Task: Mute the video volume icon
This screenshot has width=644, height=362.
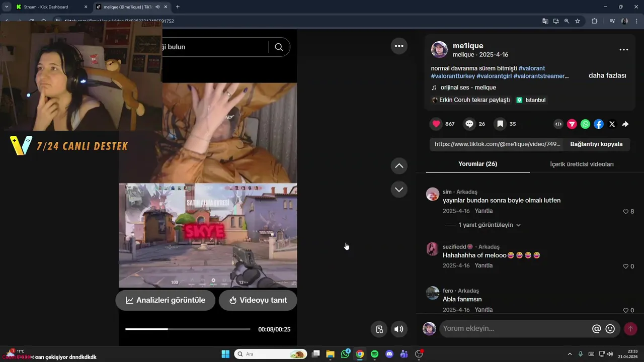Action: 398,329
